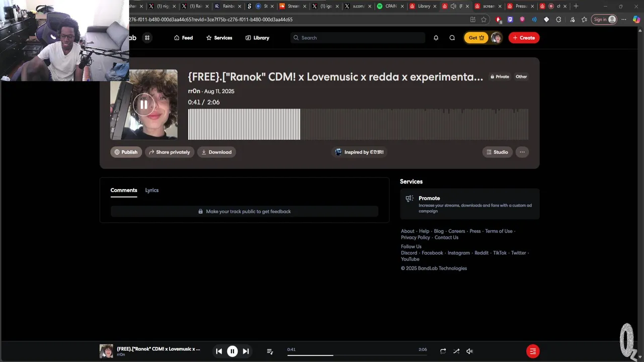This screenshot has width=644, height=362.
Task: Switch to the Pressure browser tab
Action: (x=520, y=6)
